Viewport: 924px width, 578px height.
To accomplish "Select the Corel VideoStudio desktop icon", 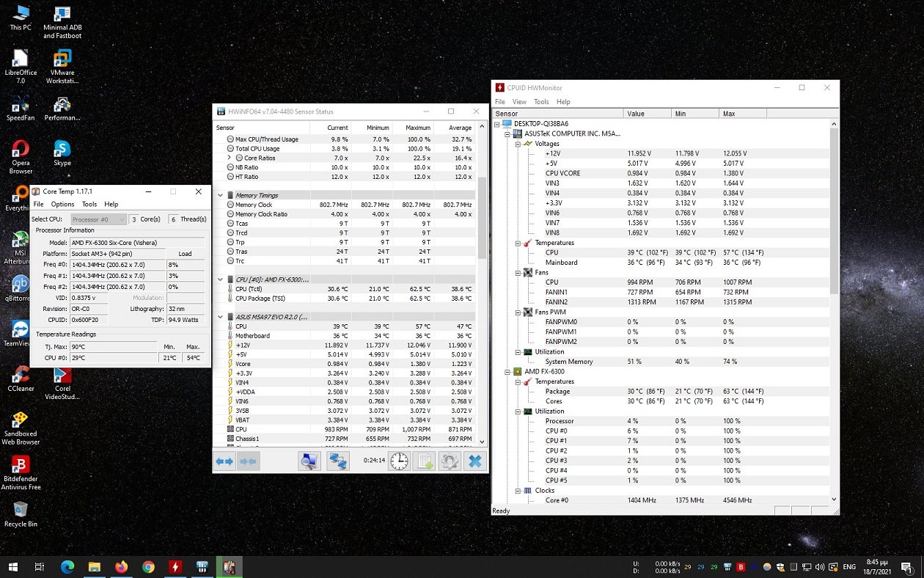I will coord(62,383).
